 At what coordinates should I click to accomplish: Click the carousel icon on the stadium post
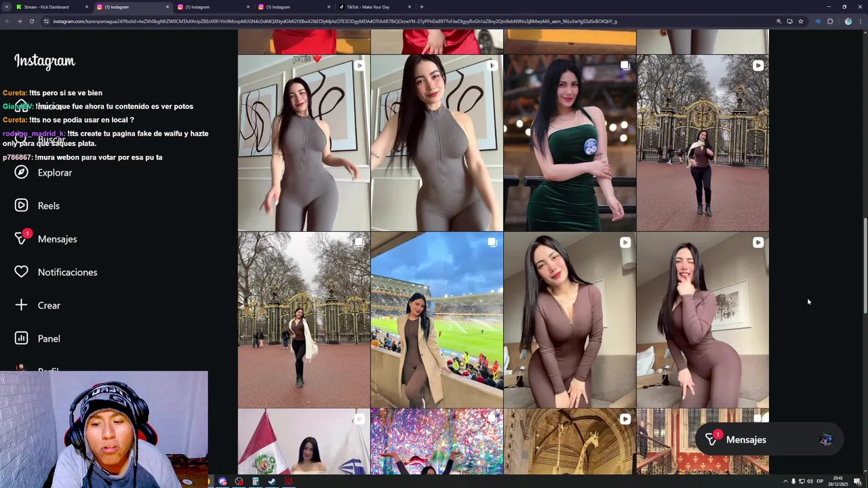[x=492, y=242]
